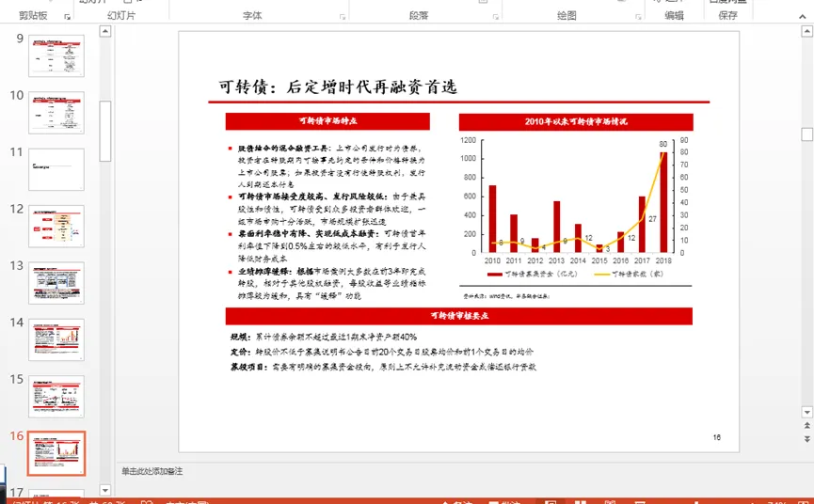Viewport: 814px width, 504px height.
Task: Open the 剪贴板 group dialog launcher
Action: pyautogui.click(x=67, y=17)
